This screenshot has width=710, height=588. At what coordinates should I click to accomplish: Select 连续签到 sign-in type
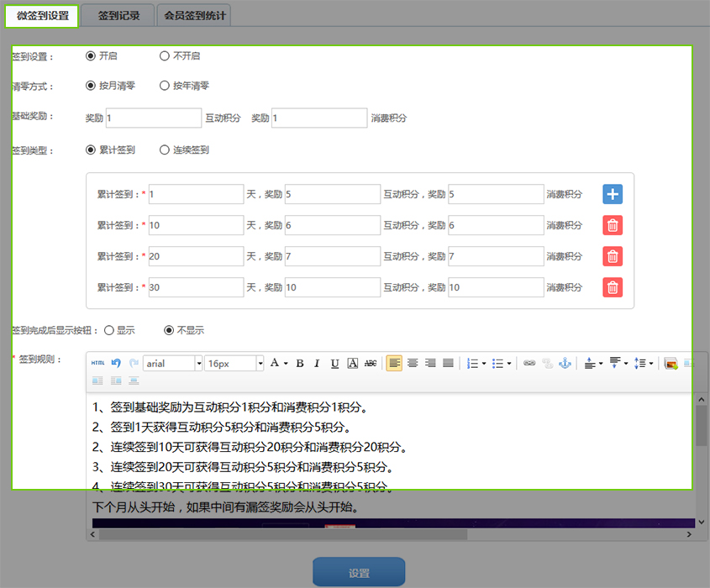point(165,150)
